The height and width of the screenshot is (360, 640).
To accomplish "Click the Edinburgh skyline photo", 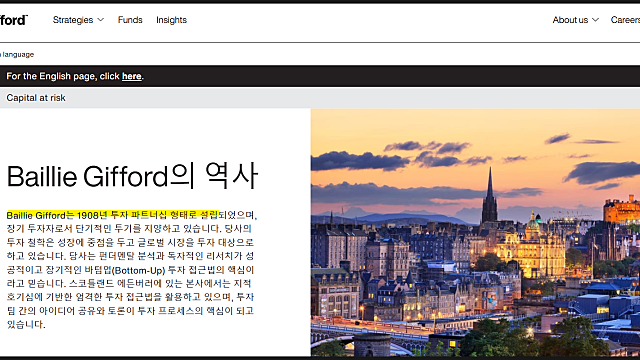I will [475, 232].
